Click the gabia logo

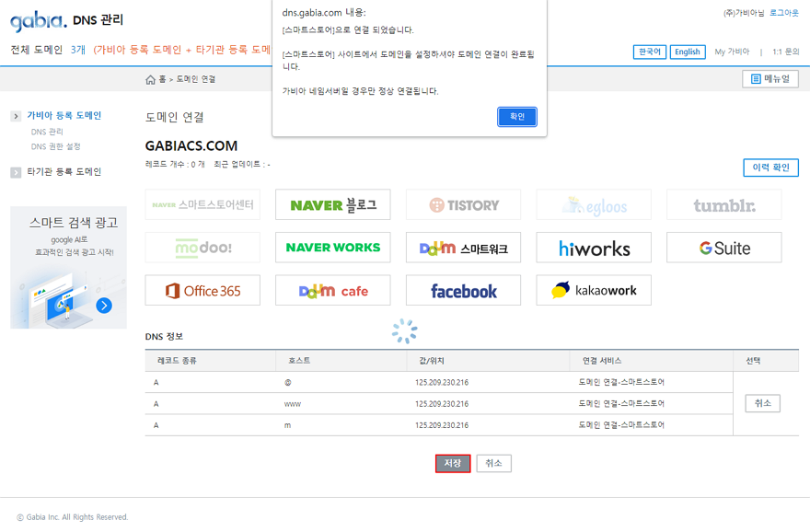tap(39, 21)
